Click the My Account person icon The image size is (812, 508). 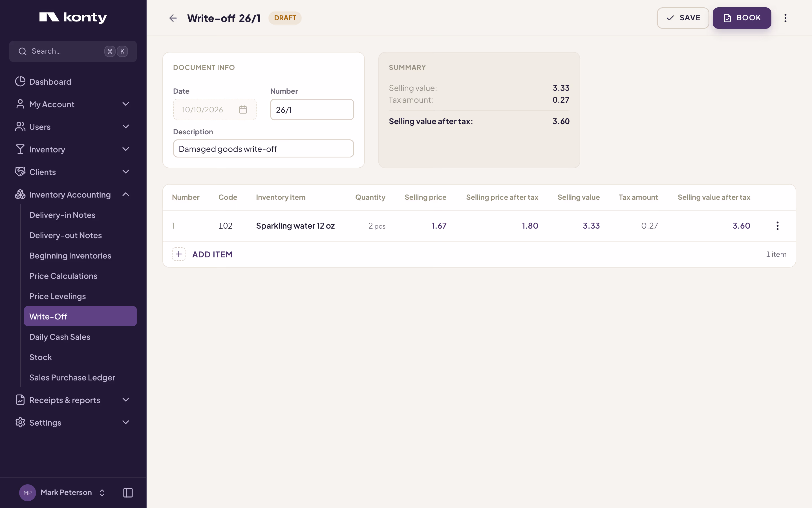click(20, 104)
